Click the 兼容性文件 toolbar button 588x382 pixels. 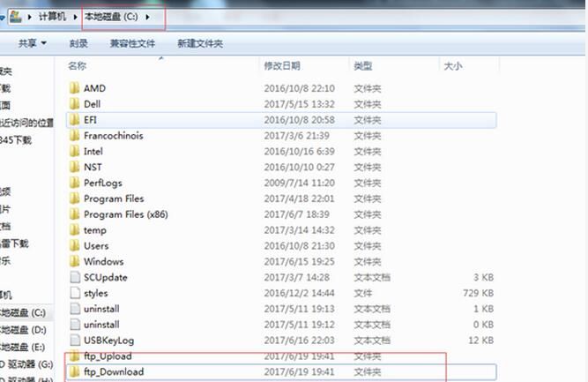pos(132,43)
